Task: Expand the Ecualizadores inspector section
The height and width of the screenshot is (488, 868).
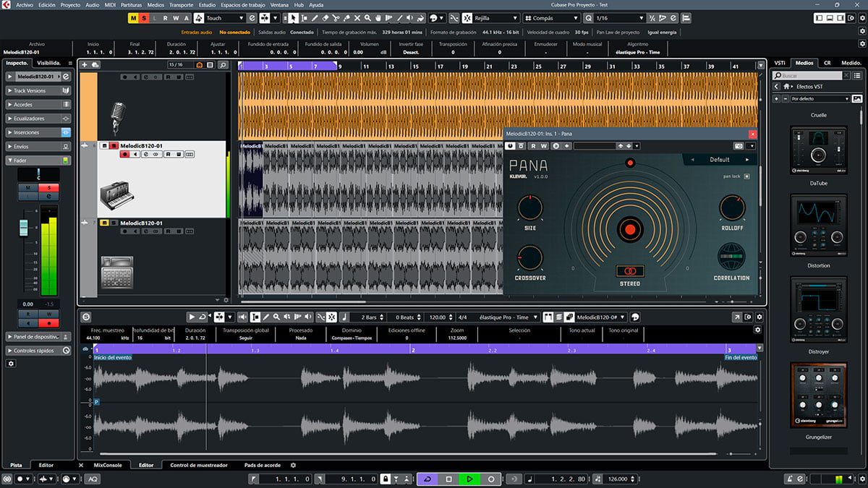Action: pyautogui.click(x=38, y=118)
